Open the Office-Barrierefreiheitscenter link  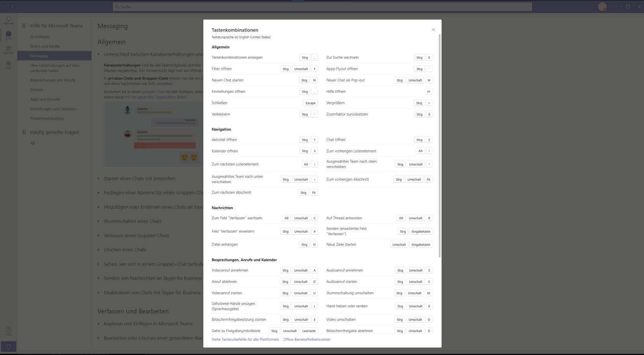pos(307,339)
